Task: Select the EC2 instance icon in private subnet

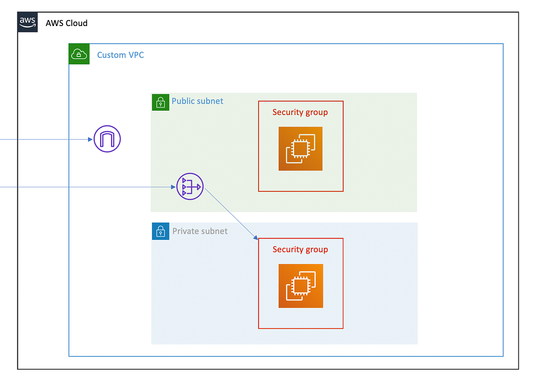Action: [300, 286]
